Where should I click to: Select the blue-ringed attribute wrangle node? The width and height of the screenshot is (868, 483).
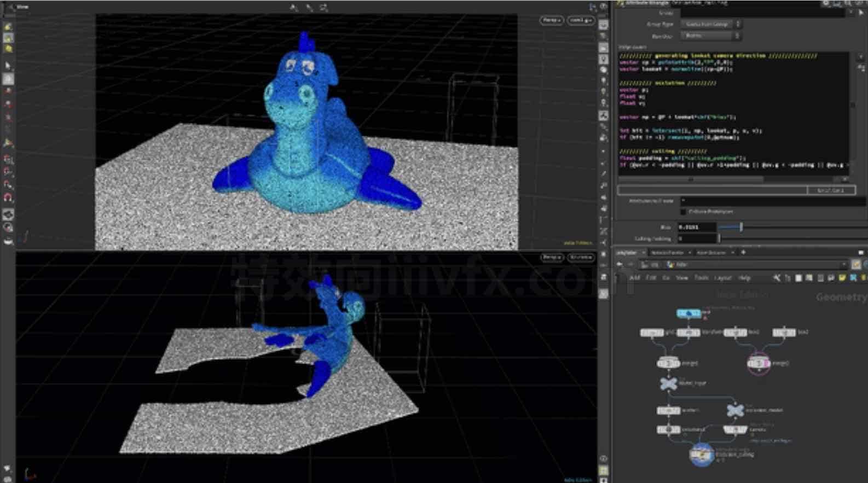coord(702,455)
